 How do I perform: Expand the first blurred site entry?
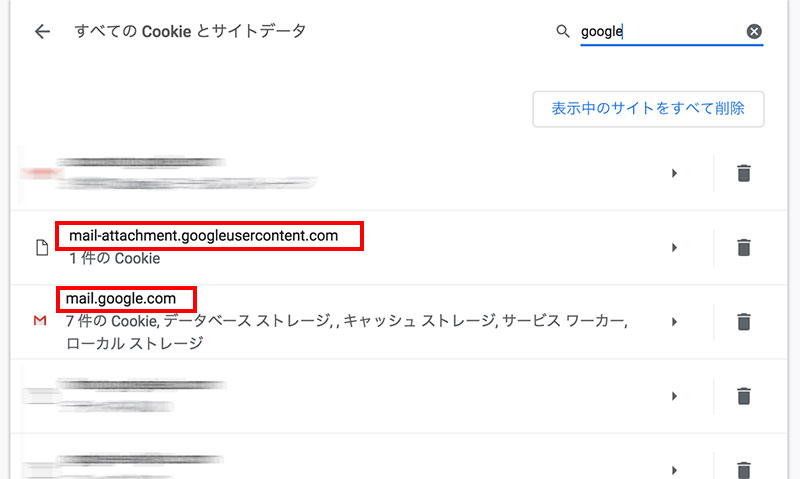pyautogui.click(x=674, y=173)
